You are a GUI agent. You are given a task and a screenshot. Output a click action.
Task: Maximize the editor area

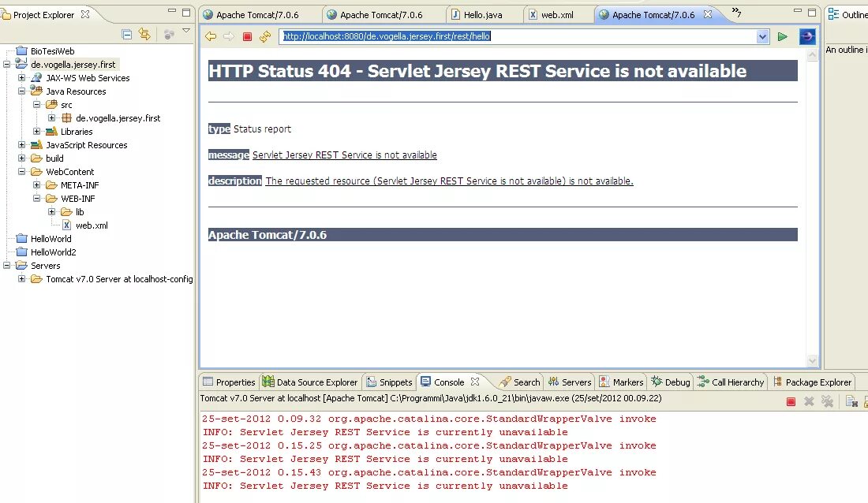812,12
